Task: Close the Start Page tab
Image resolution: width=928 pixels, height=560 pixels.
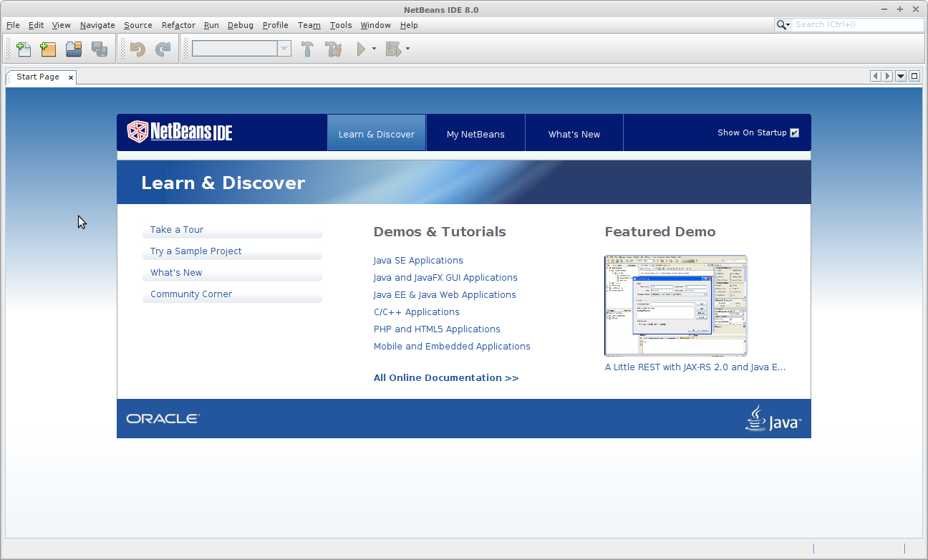Action: point(70,77)
